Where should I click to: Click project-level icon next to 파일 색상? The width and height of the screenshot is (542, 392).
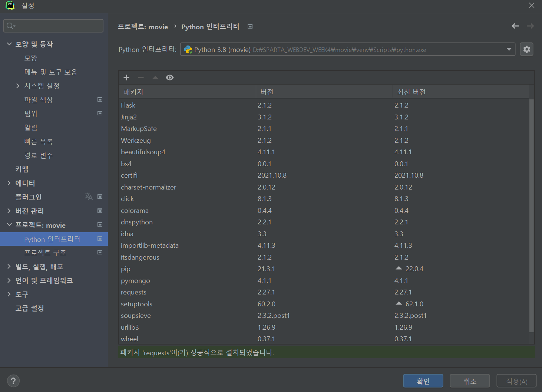100,99
